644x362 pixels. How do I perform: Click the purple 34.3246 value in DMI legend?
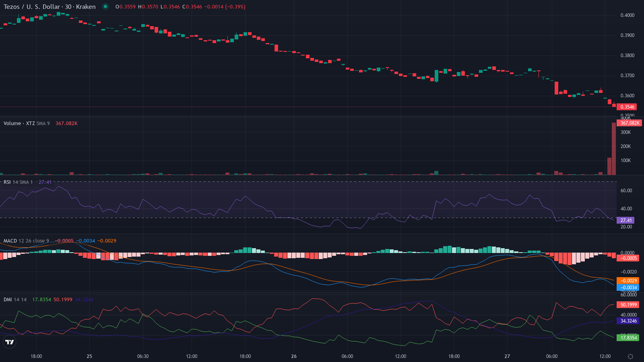pyautogui.click(x=84, y=299)
